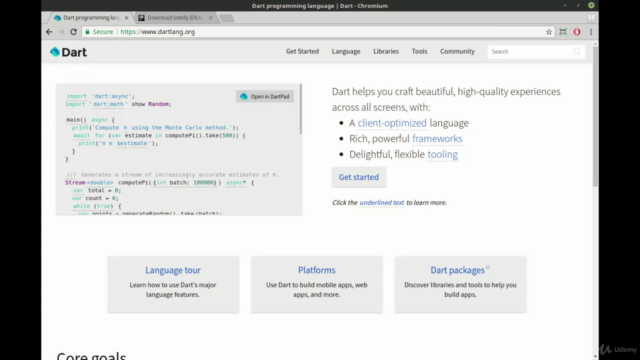Open the Get Started menu item
The height and width of the screenshot is (360, 640).
click(x=302, y=51)
